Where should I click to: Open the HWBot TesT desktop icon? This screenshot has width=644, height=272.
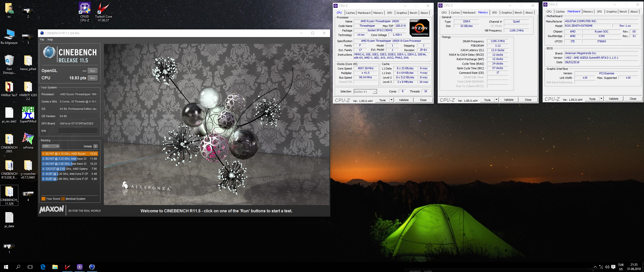(9, 89)
